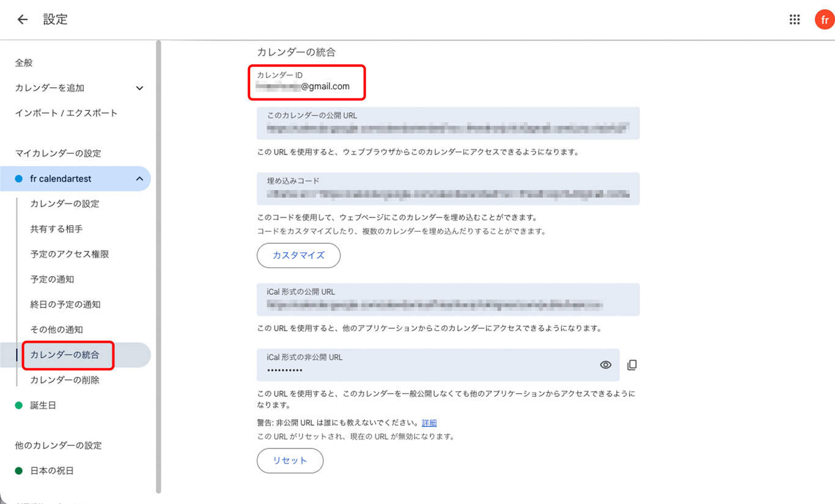Expand the カレンダーを追加 chevron
This screenshot has width=835, height=504.
click(x=139, y=88)
